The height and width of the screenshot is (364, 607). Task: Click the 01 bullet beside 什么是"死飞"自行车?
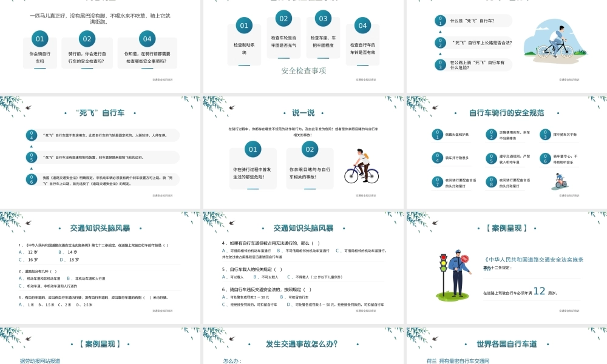pyautogui.click(x=440, y=21)
